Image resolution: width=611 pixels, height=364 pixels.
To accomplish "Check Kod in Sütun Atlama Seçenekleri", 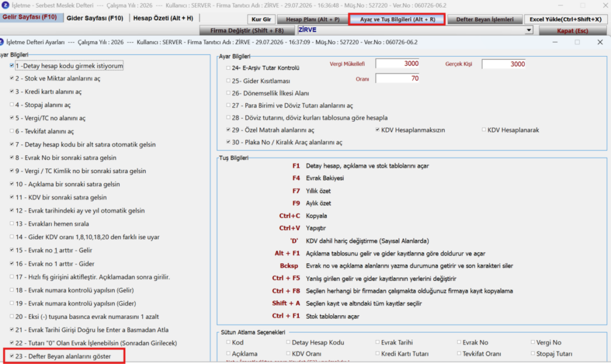I will click(229, 342).
